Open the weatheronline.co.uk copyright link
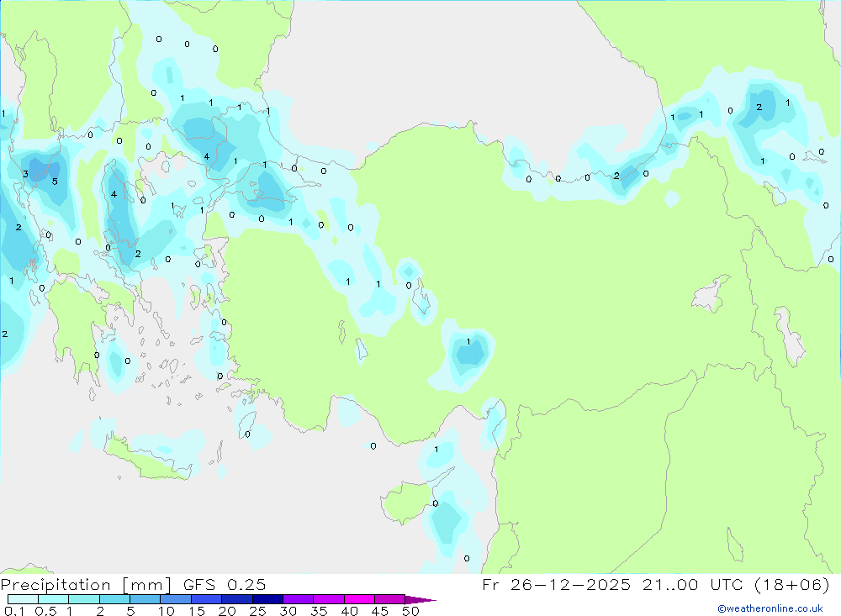This screenshot has width=841, height=616. pyautogui.click(x=770, y=608)
